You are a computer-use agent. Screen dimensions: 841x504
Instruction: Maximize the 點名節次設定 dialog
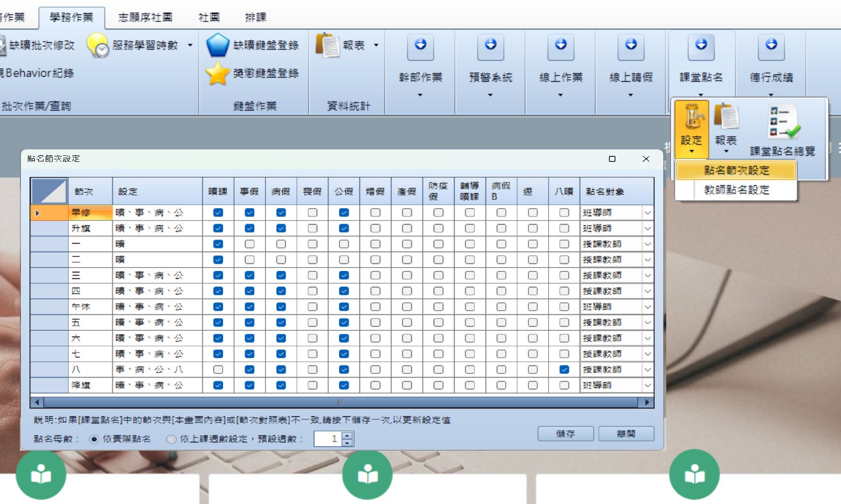pyautogui.click(x=612, y=159)
